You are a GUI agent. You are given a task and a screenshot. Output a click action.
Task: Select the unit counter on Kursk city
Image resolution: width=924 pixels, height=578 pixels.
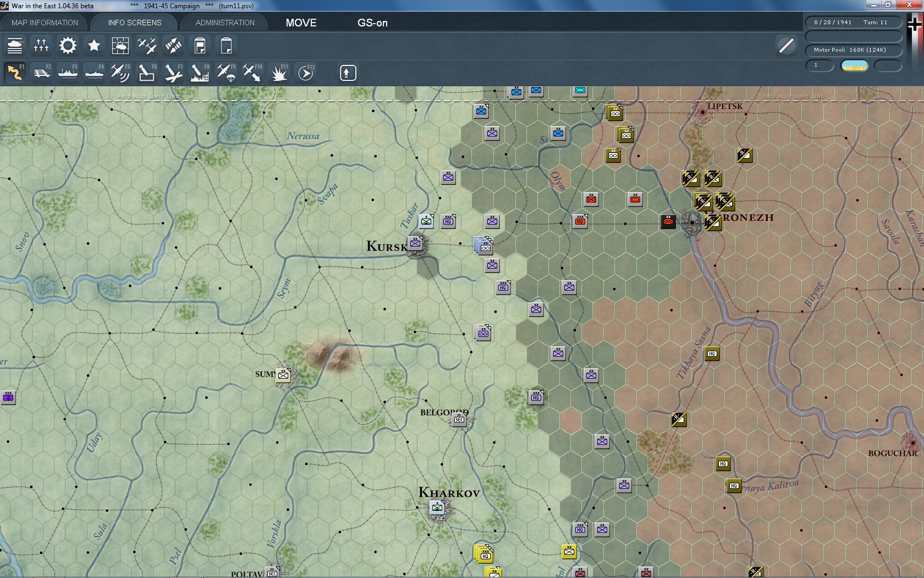coord(415,243)
